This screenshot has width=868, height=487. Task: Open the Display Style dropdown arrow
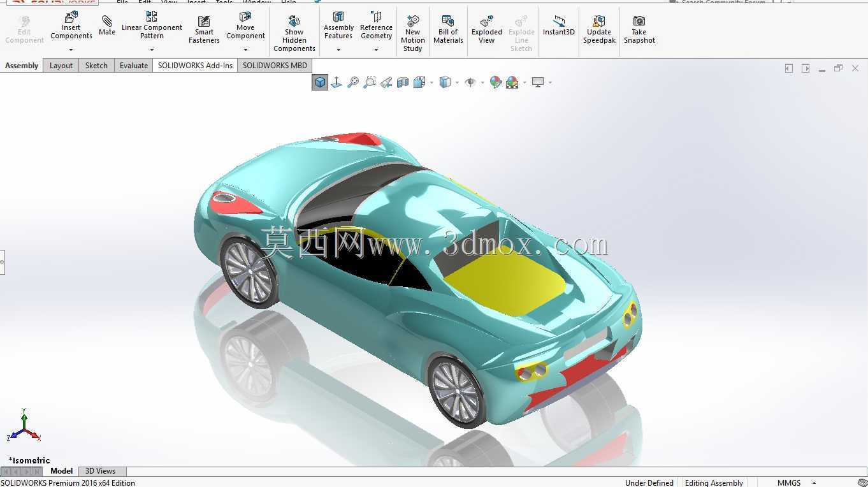tap(457, 82)
